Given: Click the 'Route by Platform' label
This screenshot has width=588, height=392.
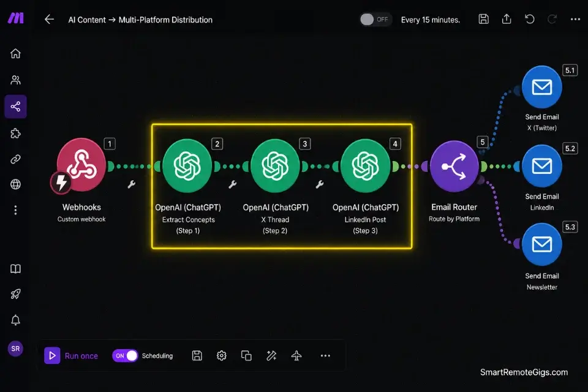Looking at the screenshot, I should point(454,219).
